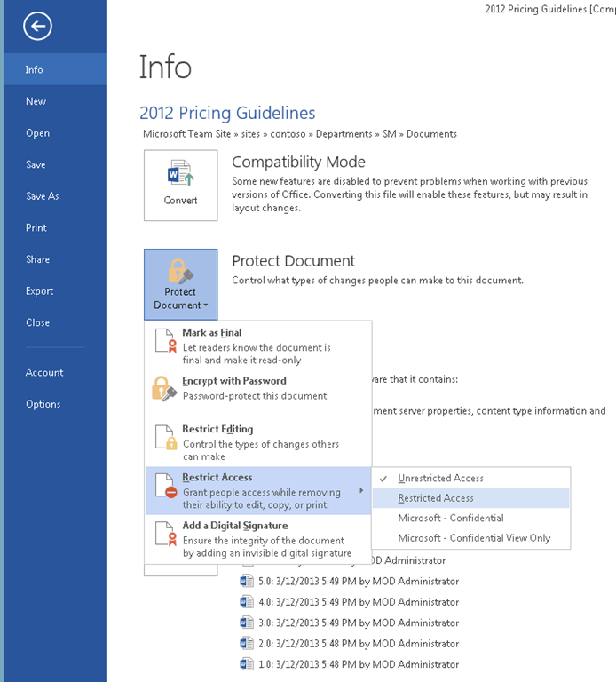
Task: Click the Protect Document section heading
Action: 294,260
